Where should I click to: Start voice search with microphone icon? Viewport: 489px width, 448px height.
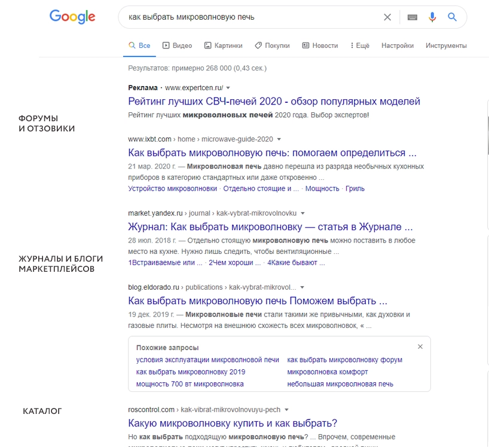click(x=432, y=17)
